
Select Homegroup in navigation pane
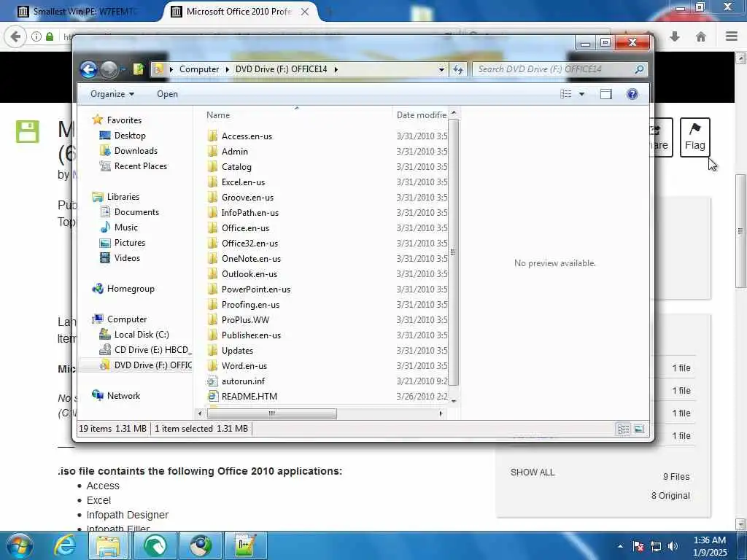coord(131,289)
